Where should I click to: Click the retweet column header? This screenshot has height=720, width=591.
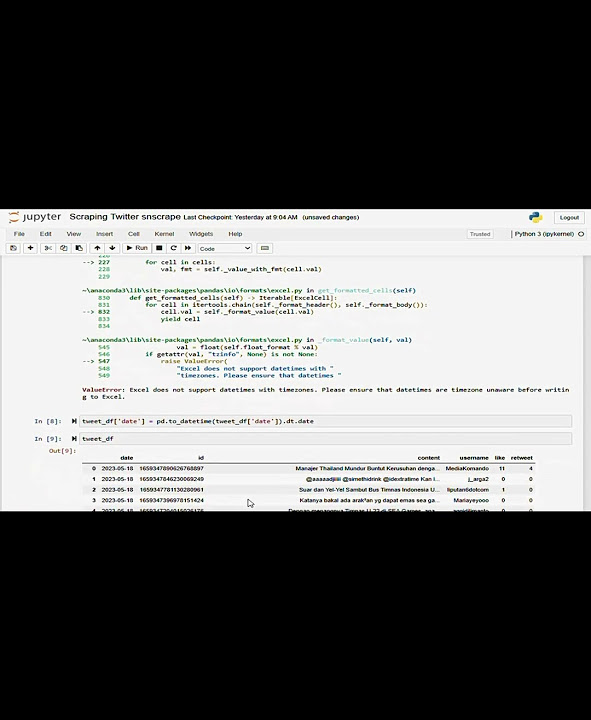[x=522, y=458]
